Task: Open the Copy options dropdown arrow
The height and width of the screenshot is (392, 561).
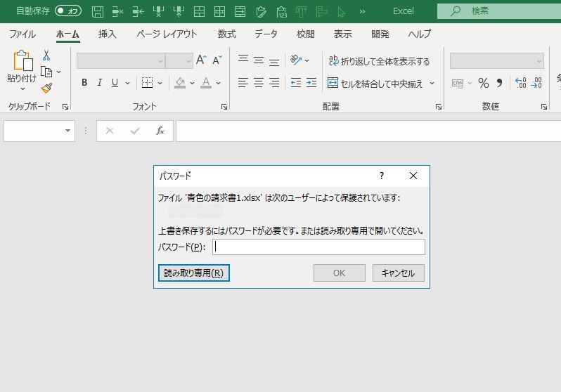Action: [x=58, y=72]
